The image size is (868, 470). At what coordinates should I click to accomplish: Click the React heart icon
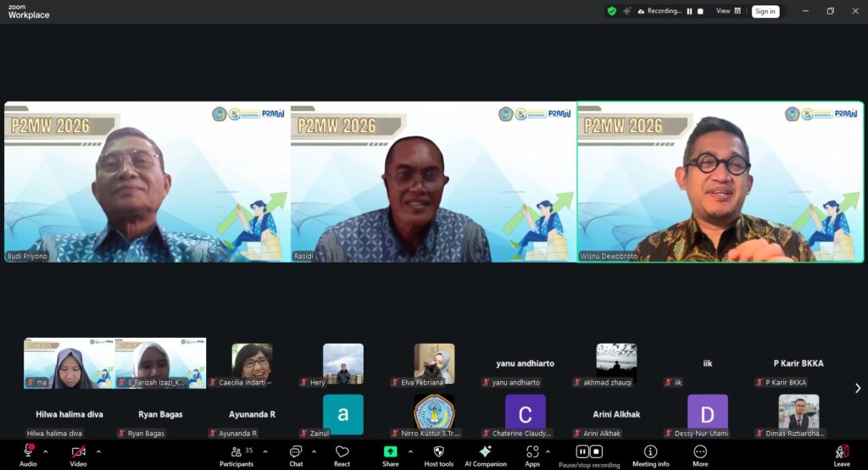pos(342,453)
